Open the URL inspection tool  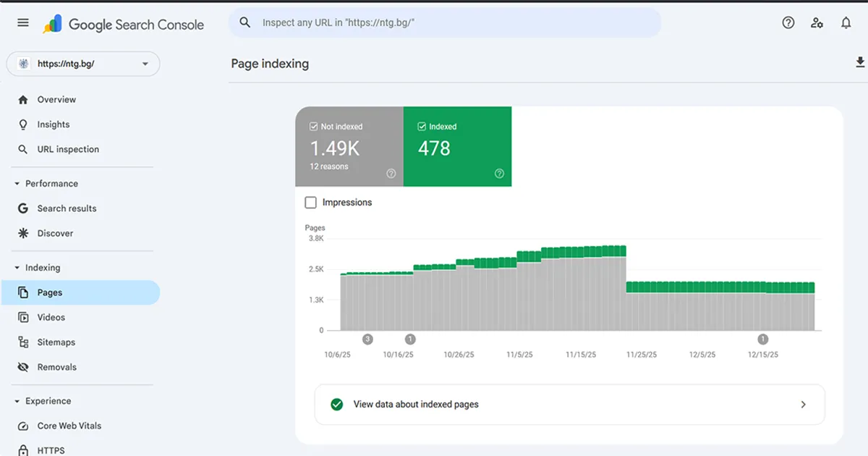tap(68, 149)
